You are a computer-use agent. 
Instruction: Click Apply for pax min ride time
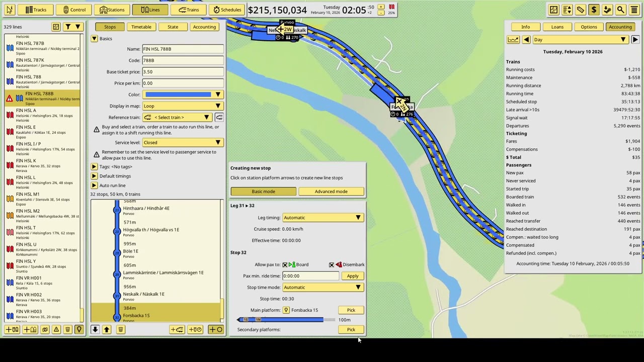[352, 276]
